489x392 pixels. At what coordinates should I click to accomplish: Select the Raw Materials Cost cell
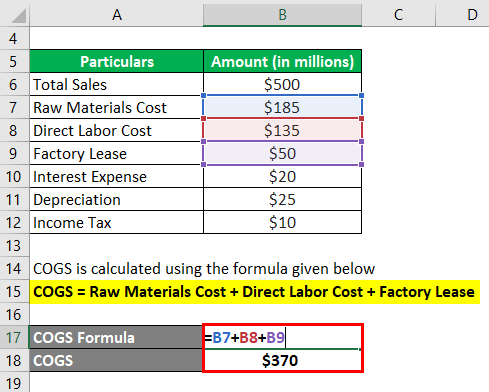click(116, 107)
